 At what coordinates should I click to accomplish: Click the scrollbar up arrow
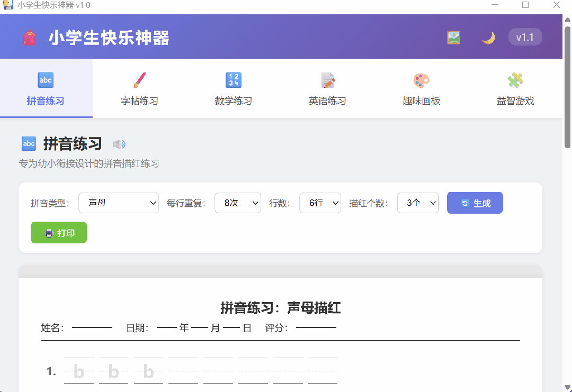[x=567, y=20]
